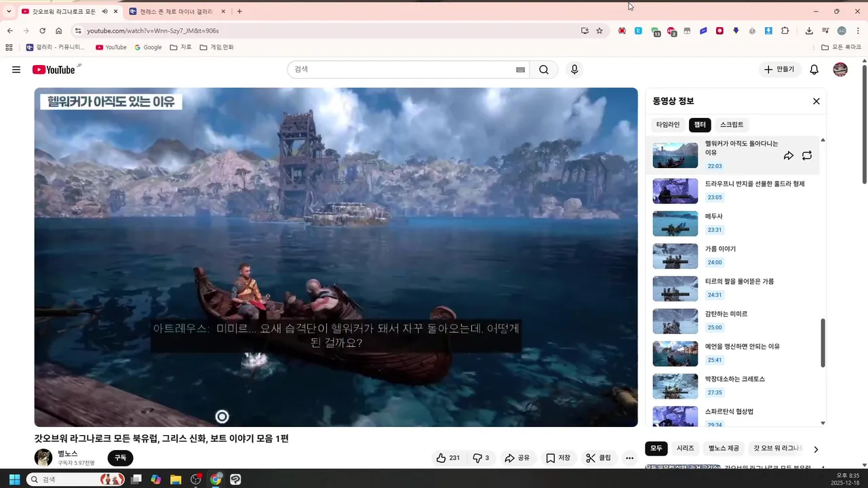Screen dimensions: 868x488
Task: Open a new browser tab
Action: pos(239,12)
